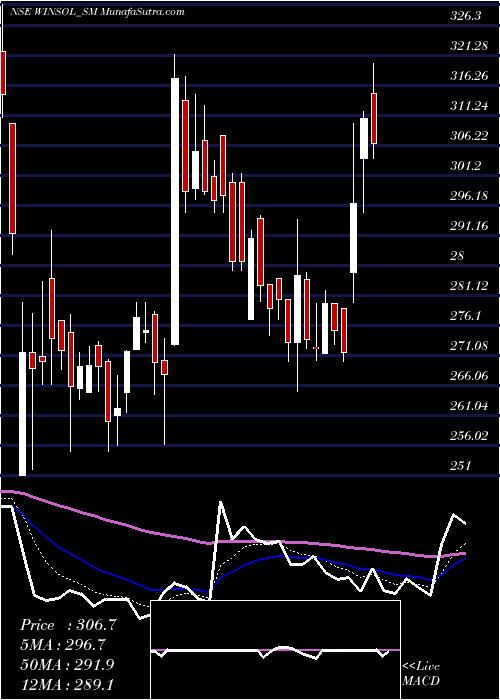Click the 50MA : 291.9 readout
Viewport: 500px width, 700px height.
(x=67, y=664)
